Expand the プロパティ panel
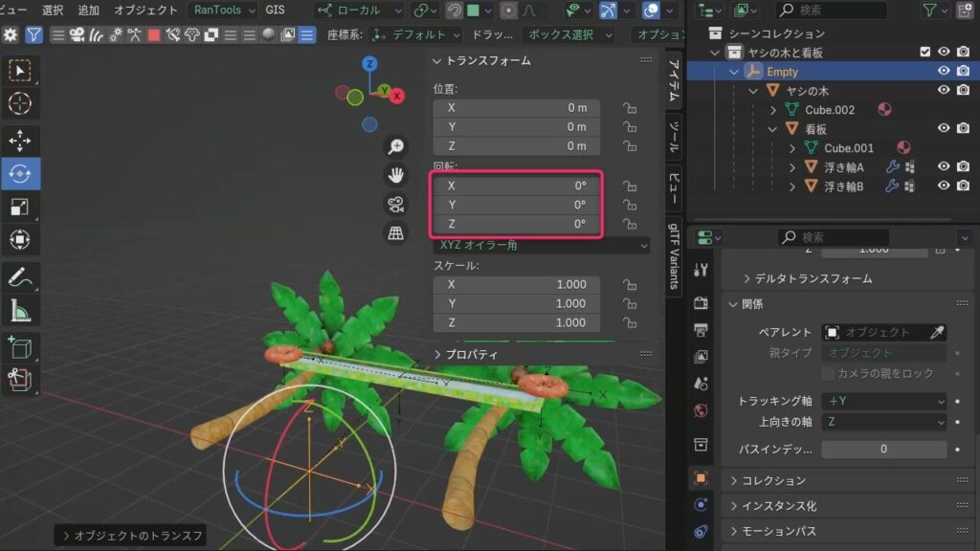 click(466, 354)
